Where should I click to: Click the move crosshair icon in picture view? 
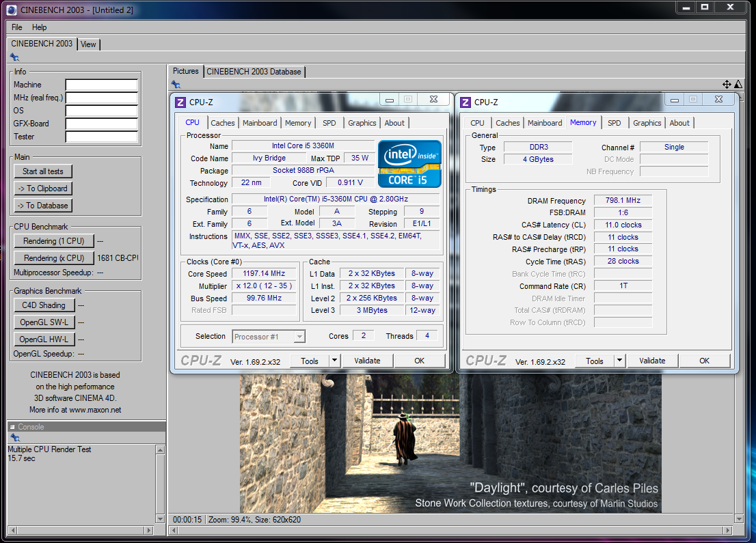click(x=727, y=84)
